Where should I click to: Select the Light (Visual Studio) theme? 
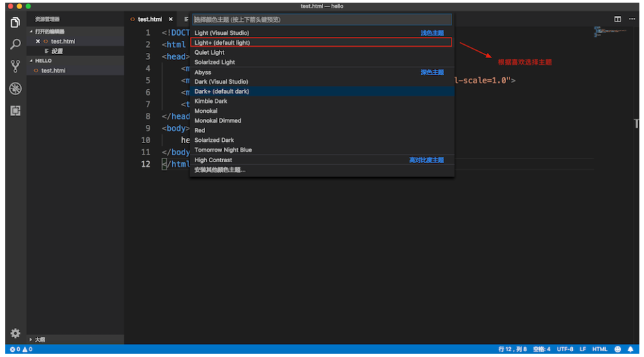[322, 33]
